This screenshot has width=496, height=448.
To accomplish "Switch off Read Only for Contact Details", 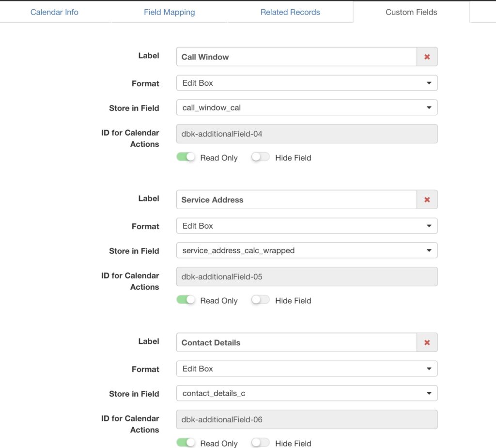I will tap(186, 443).
